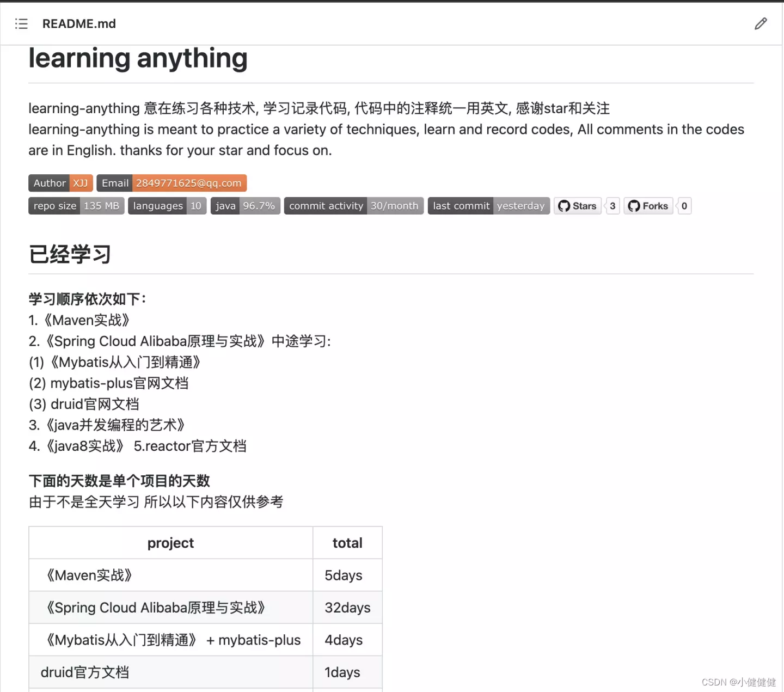The height and width of the screenshot is (692, 784).
Task: Click the Email 2849771625@qq.com badge
Action: click(171, 183)
